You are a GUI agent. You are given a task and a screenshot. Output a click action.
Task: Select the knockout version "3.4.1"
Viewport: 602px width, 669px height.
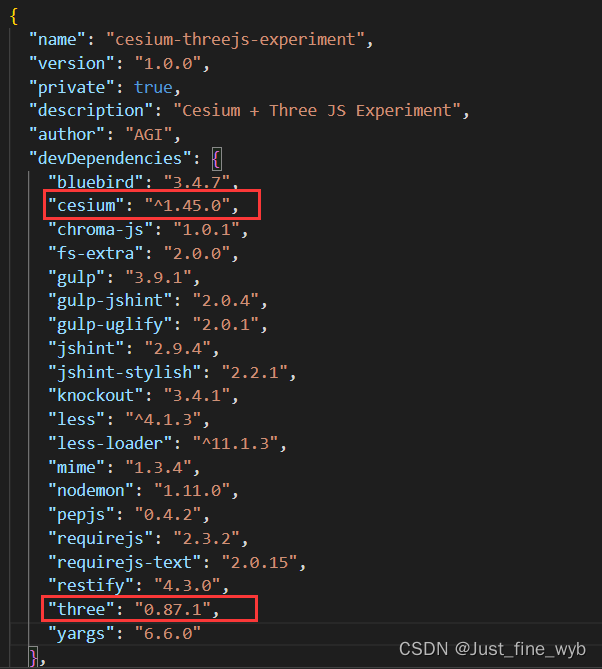(x=197, y=396)
